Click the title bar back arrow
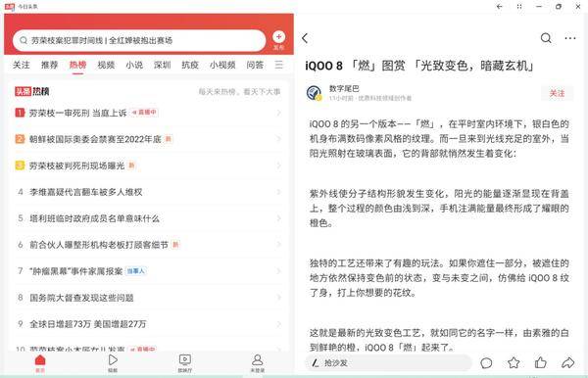588x378 pixels. pyautogui.click(x=499, y=7)
